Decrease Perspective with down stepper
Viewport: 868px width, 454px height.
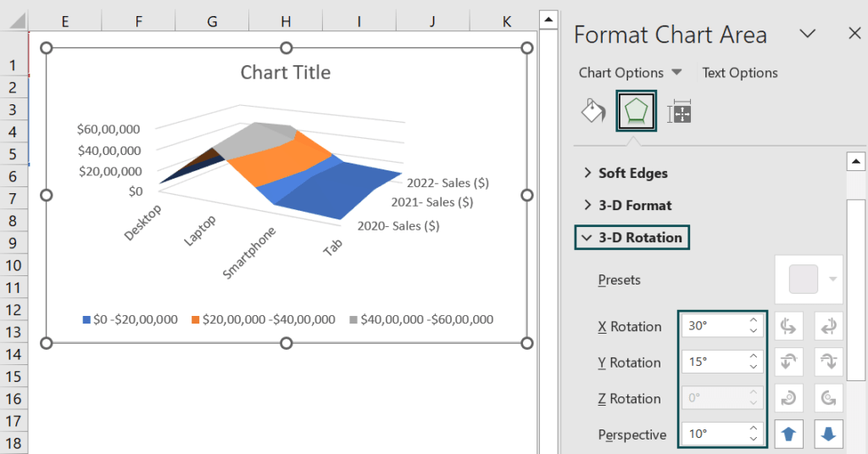[754, 439]
